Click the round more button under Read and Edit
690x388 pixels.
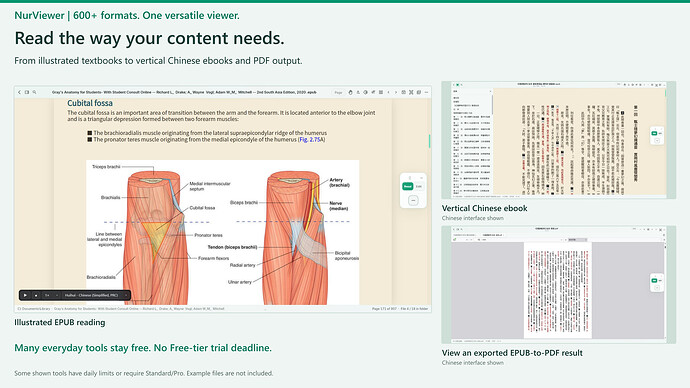(x=413, y=201)
